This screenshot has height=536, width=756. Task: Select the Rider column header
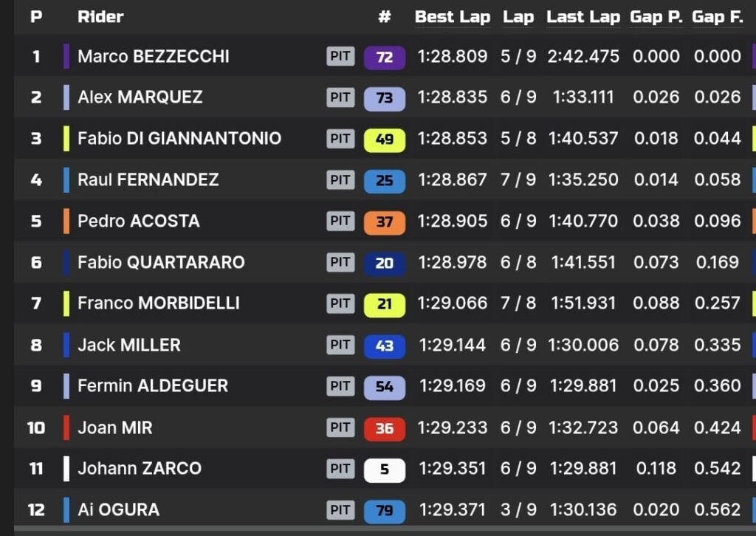pos(100,17)
